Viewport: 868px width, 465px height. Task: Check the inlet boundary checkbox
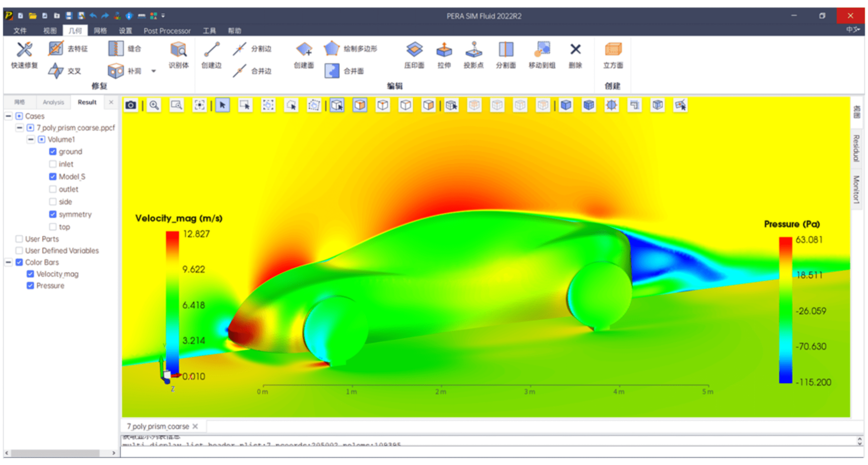(53, 164)
